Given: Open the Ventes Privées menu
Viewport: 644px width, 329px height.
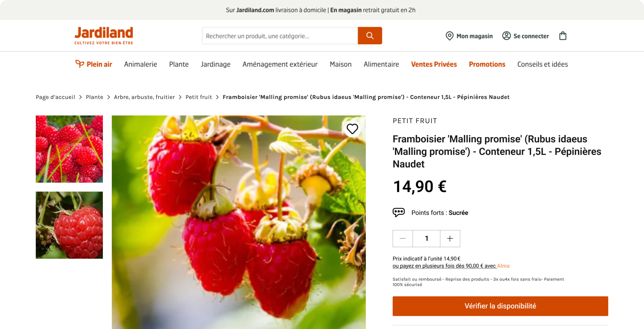Looking at the screenshot, I should click(x=434, y=64).
